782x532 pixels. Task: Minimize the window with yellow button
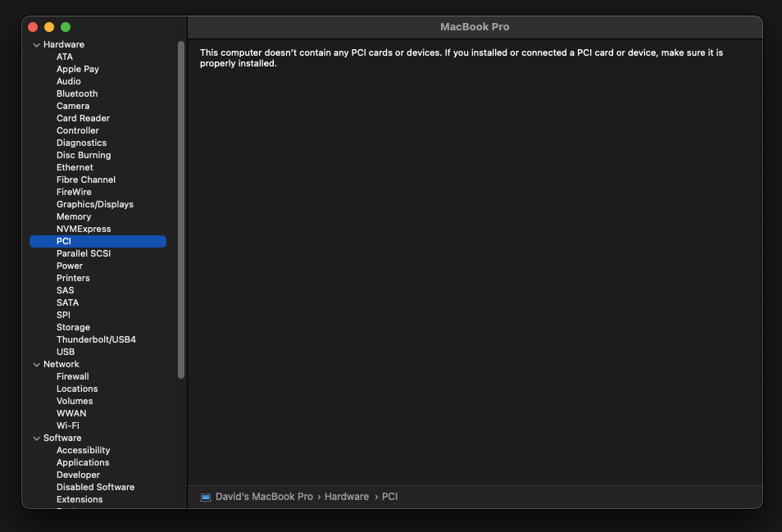point(49,27)
